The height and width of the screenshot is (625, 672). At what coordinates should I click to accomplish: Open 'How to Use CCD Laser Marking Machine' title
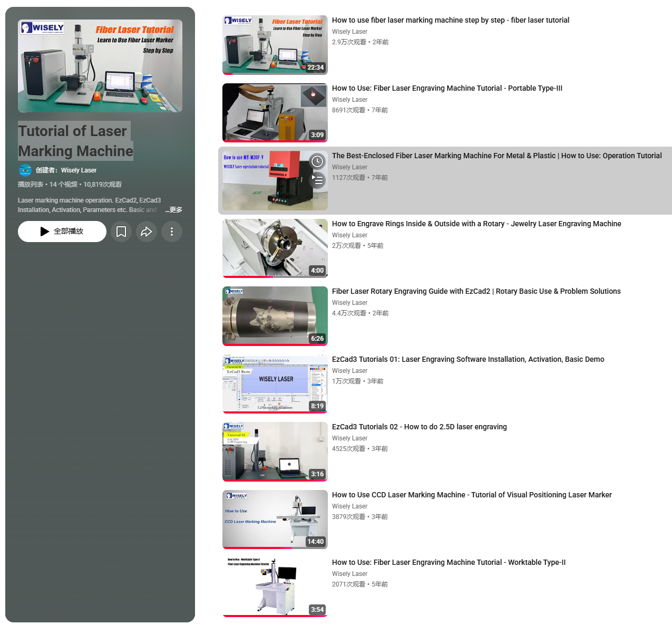472,495
